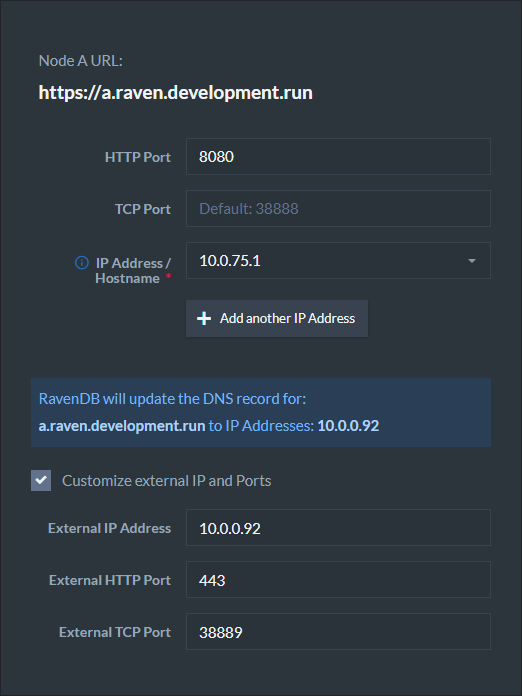
Task: Click the TCP Port field with Default: 38888
Action: click(338, 209)
